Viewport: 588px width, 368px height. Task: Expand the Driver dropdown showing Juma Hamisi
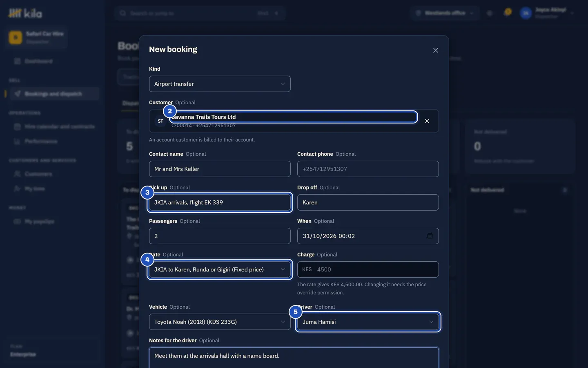(x=368, y=322)
